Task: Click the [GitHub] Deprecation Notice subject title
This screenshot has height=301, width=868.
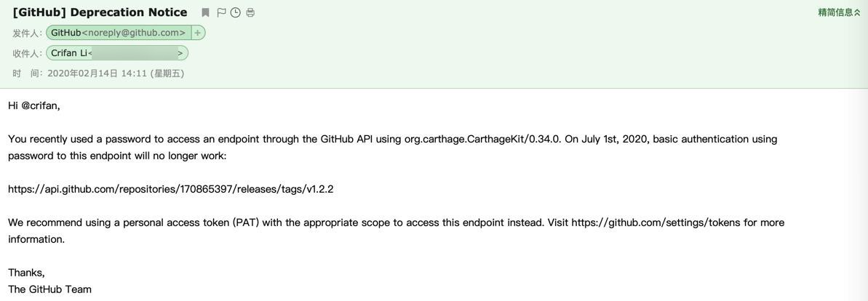Action: (100, 12)
